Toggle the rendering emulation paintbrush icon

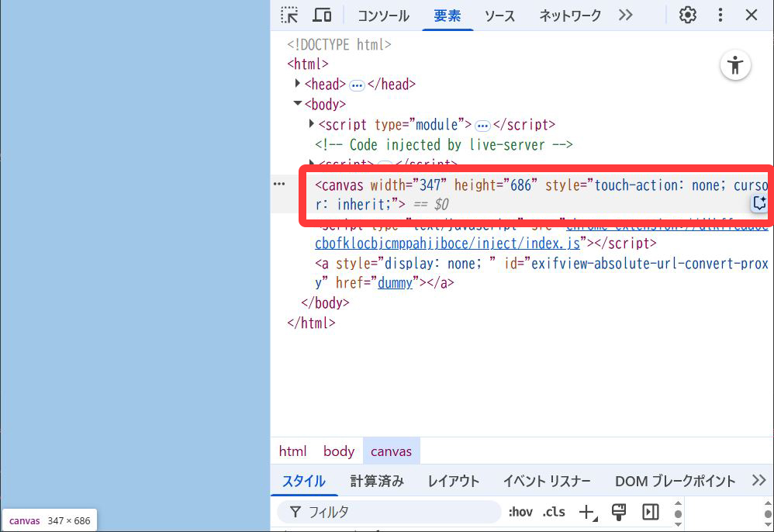[619, 512]
